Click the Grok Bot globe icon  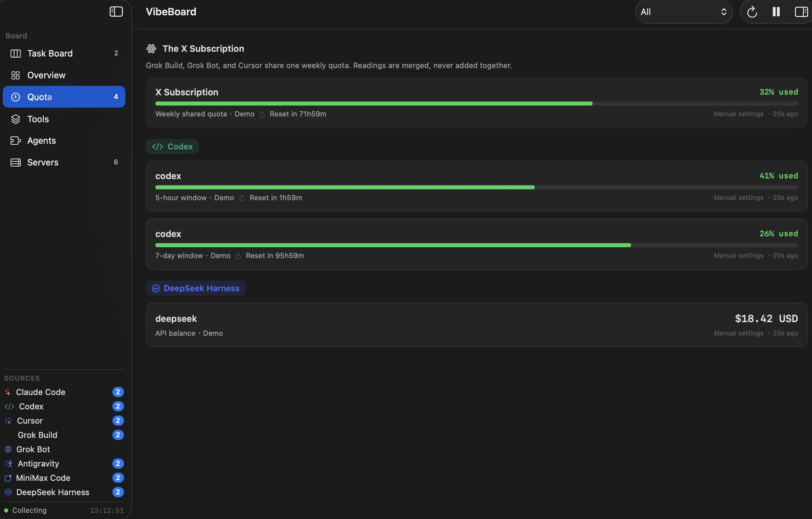[x=8, y=449]
